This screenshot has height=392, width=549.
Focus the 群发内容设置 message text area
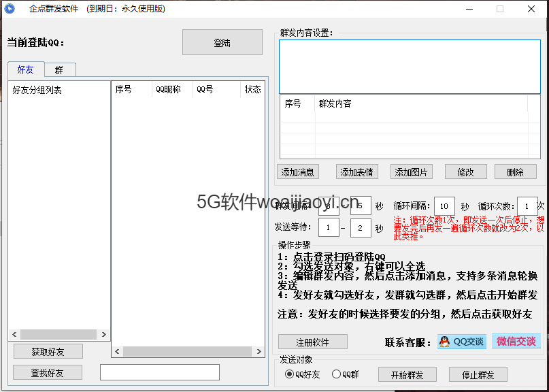[x=410, y=67]
